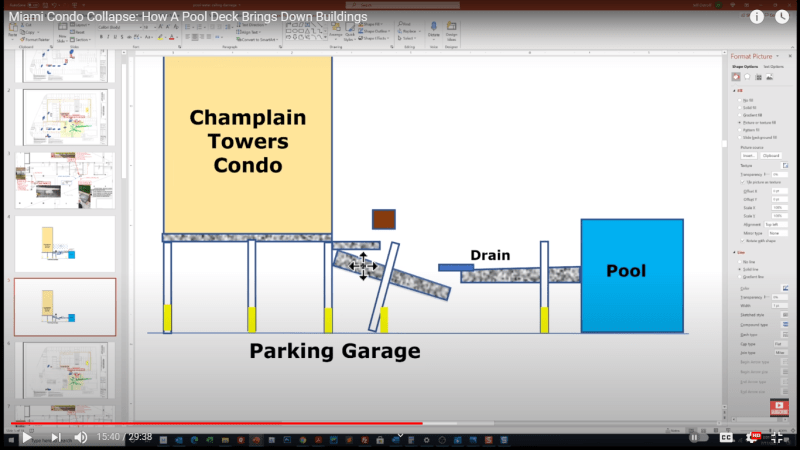Close the Format Picture pane
The image size is (800, 450).
click(x=790, y=56)
